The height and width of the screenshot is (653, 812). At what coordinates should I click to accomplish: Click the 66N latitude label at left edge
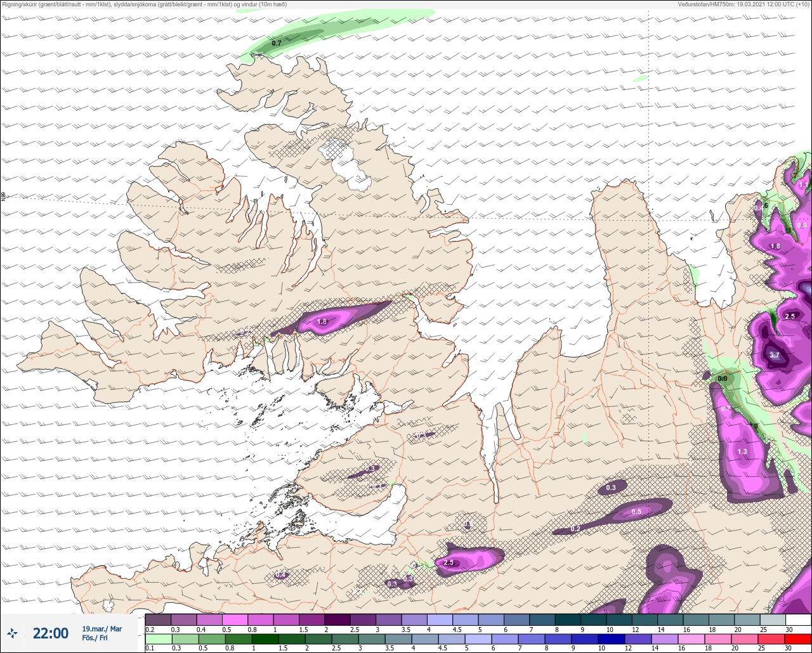(3, 198)
